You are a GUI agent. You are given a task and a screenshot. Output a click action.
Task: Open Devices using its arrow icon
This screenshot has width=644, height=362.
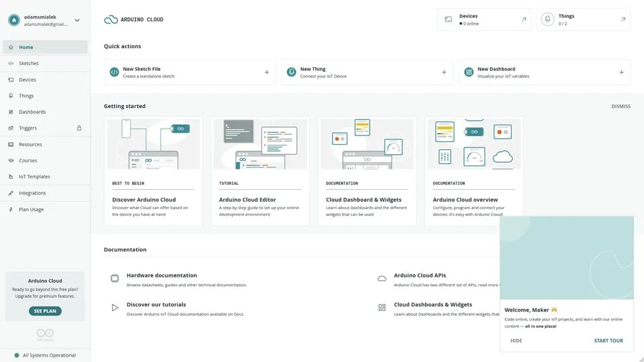524,19
